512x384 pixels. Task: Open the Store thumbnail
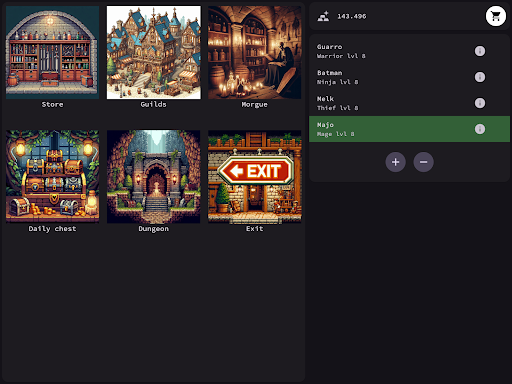[x=52, y=52]
